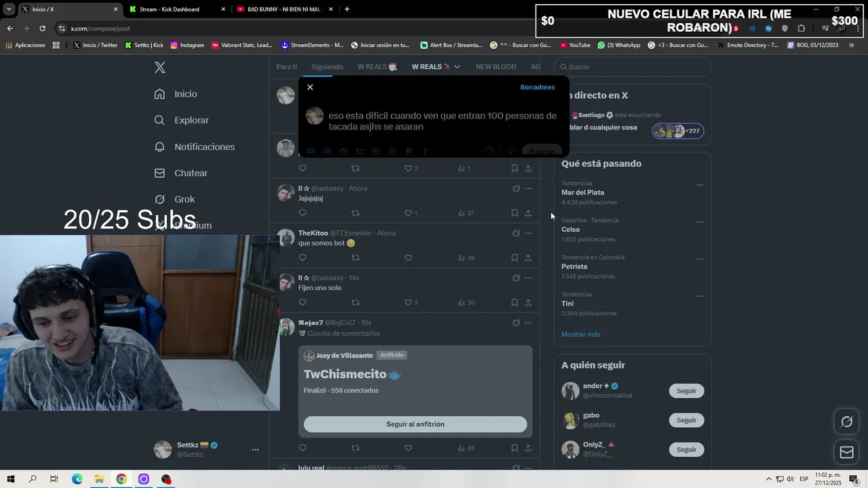Open Settkz account menu dots
The height and width of the screenshot is (488, 868).
tap(256, 449)
